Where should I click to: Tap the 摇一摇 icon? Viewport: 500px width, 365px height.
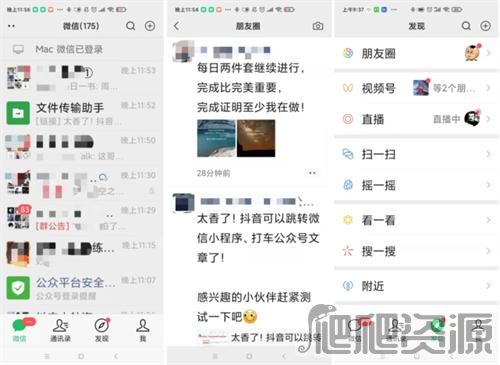pyautogui.click(x=348, y=185)
